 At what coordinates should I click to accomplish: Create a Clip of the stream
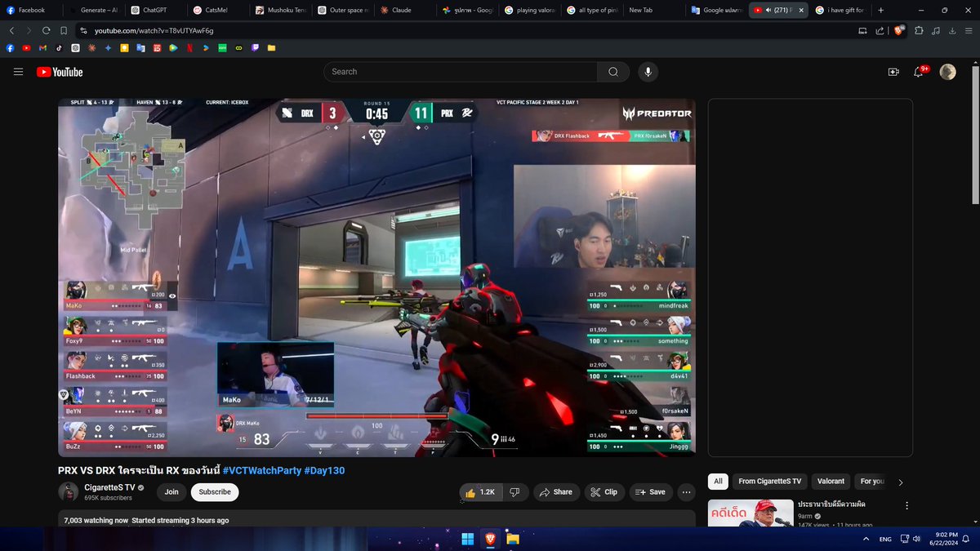pyautogui.click(x=604, y=492)
